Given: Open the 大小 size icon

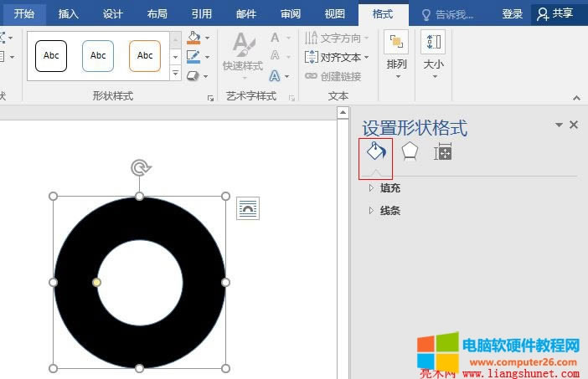Looking at the screenshot, I should (x=433, y=52).
